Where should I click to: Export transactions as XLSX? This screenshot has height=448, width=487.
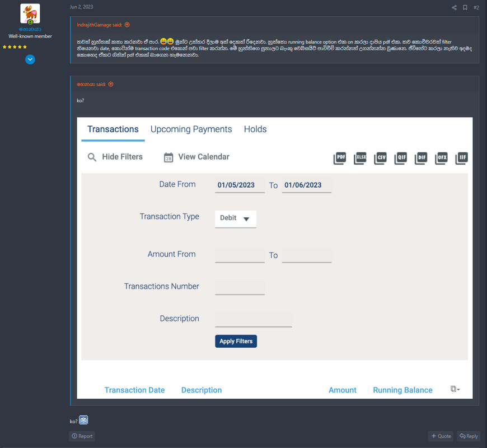(x=360, y=158)
